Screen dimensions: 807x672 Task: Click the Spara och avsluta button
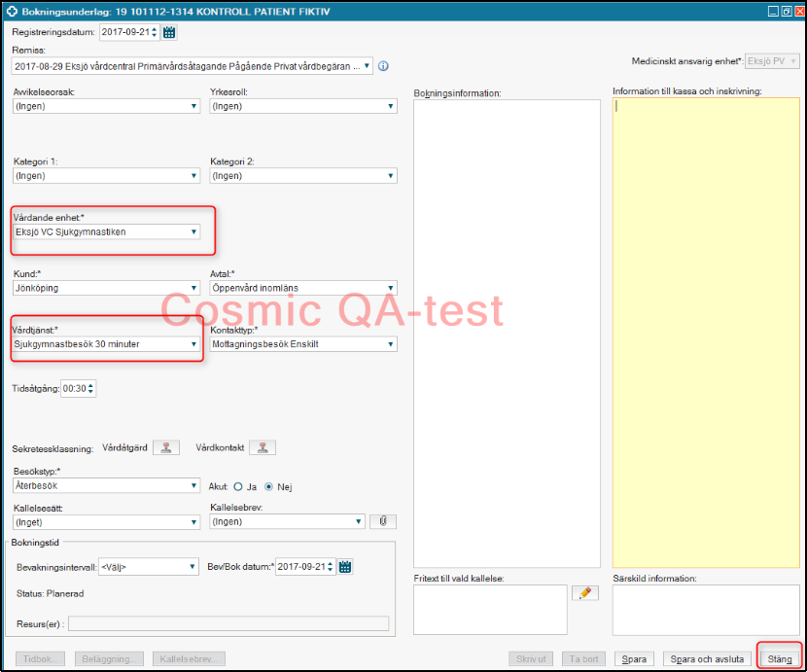(x=707, y=658)
